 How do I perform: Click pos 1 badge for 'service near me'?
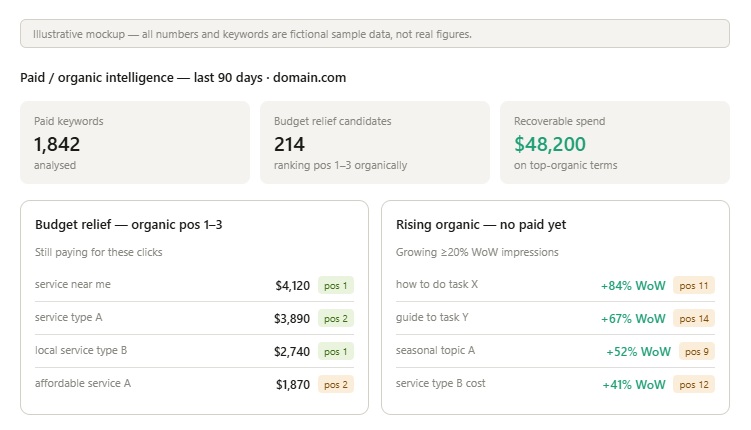point(336,285)
